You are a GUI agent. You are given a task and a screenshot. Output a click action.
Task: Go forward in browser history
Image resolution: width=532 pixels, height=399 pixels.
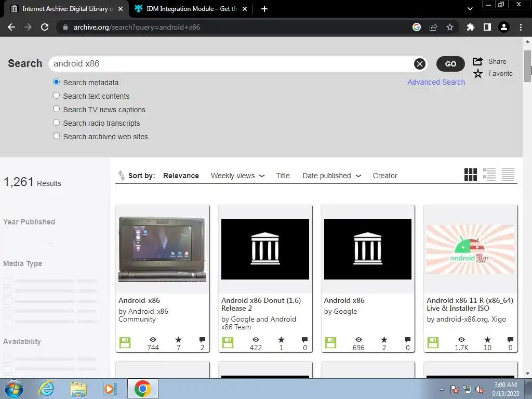(28, 27)
